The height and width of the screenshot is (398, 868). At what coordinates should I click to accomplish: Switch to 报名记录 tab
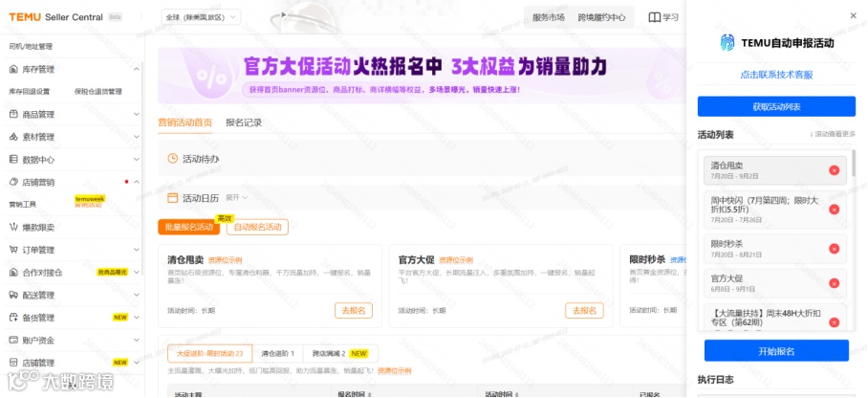244,122
